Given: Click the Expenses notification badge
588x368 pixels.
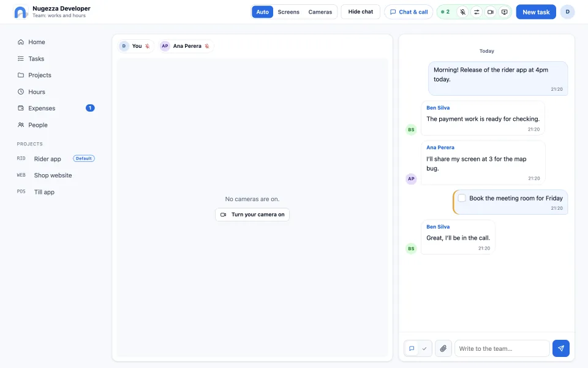Looking at the screenshot, I should pyautogui.click(x=90, y=108).
